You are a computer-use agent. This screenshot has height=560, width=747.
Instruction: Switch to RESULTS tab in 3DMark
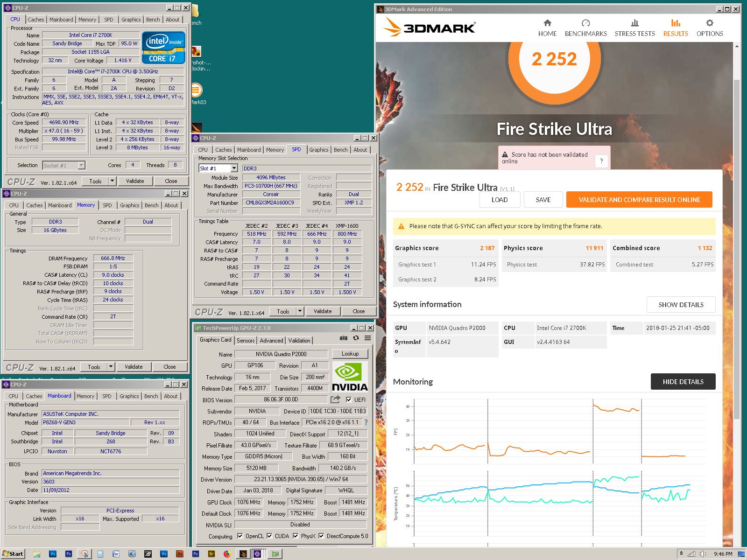pyautogui.click(x=676, y=28)
